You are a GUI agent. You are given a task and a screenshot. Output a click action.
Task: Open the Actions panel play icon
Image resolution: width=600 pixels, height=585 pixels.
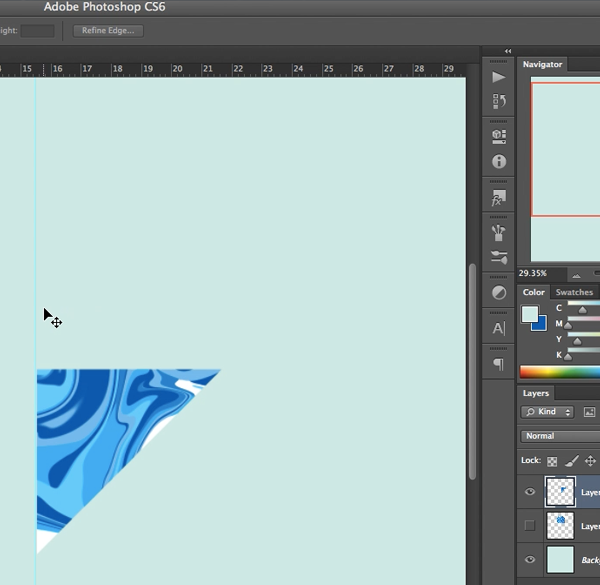pyautogui.click(x=499, y=77)
